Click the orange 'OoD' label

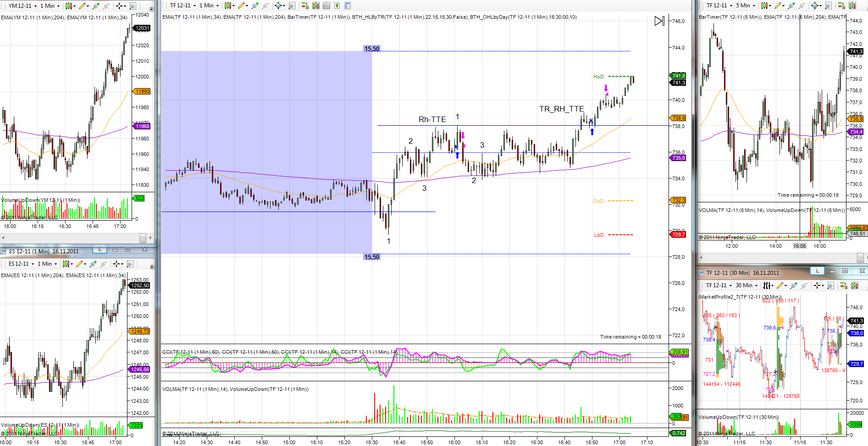coord(598,201)
